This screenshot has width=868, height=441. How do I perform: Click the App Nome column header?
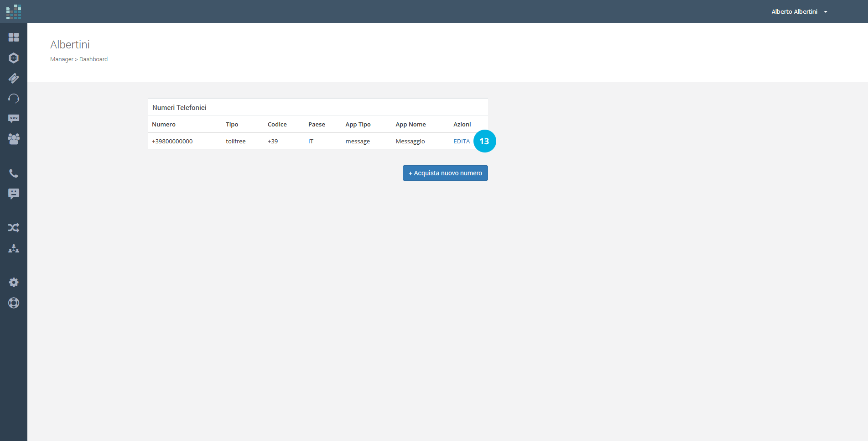pos(411,124)
